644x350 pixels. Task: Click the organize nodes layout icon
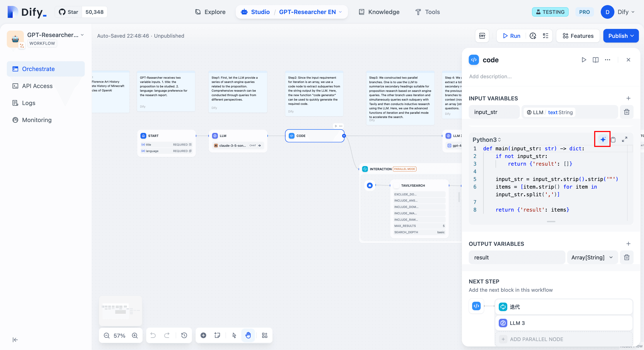click(264, 335)
